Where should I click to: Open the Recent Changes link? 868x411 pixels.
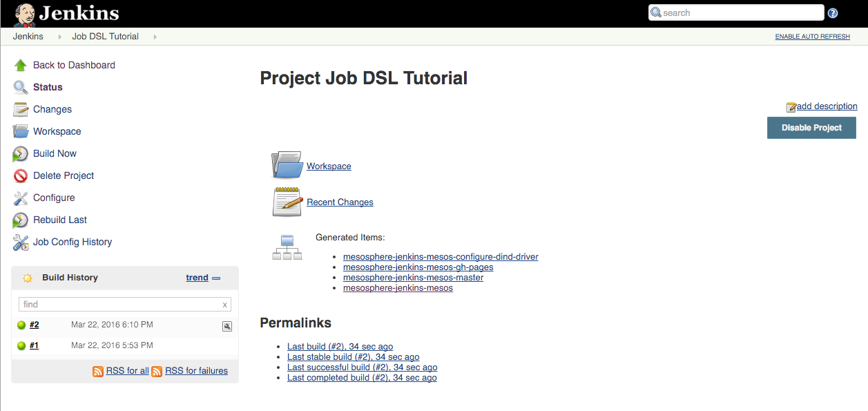340,202
